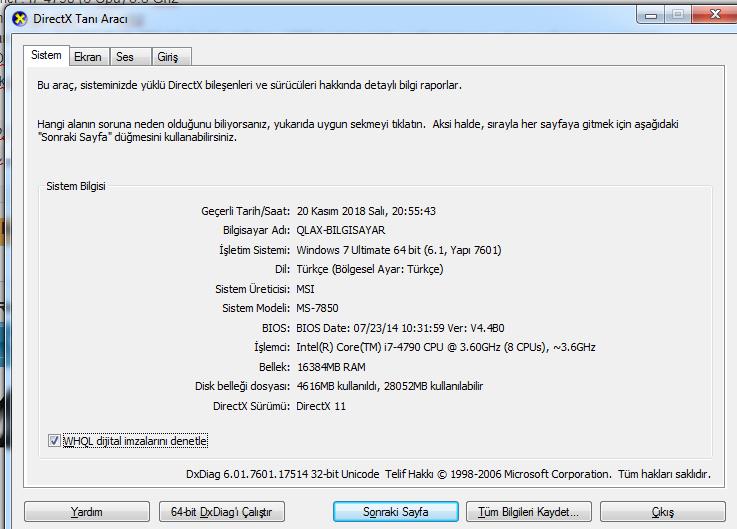
Task: Click the Disk belleği dosyası label
Action: click(243, 387)
